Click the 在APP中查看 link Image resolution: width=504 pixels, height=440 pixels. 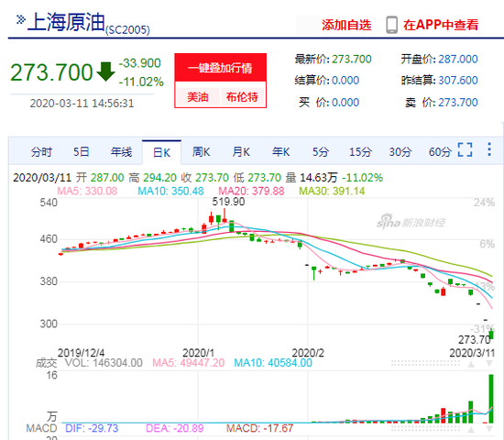tap(441, 25)
